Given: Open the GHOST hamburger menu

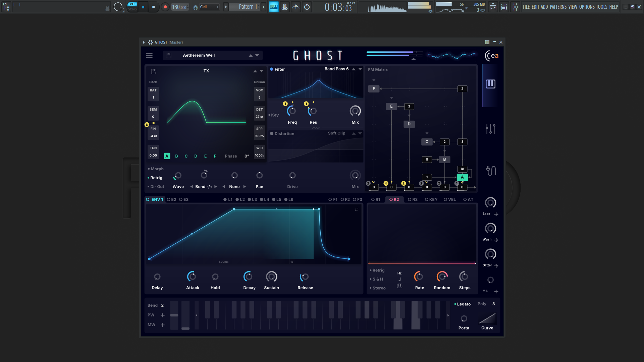Looking at the screenshot, I should tap(149, 55).
